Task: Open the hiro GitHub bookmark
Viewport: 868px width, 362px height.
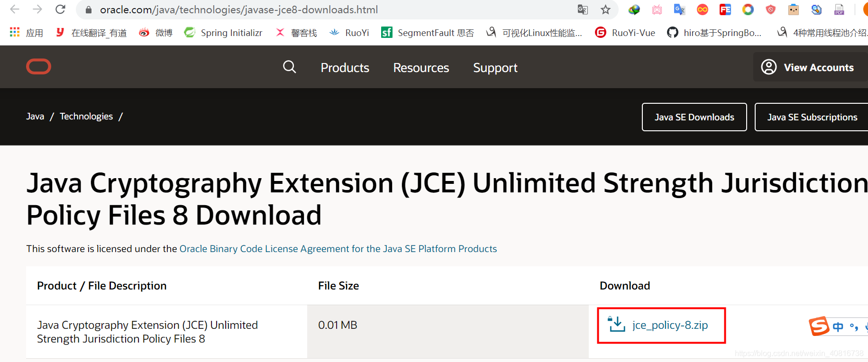Action: pyautogui.click(x=714, y=33)
